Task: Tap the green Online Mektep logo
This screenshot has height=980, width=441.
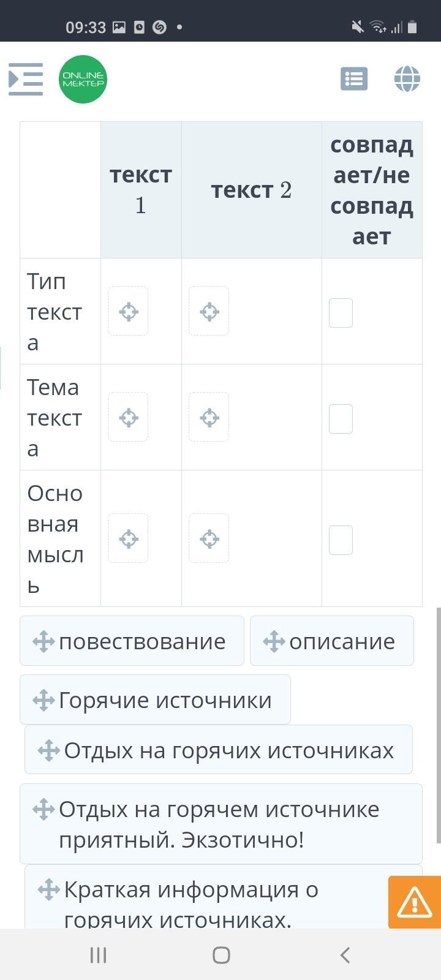Action: pos(83,79)
